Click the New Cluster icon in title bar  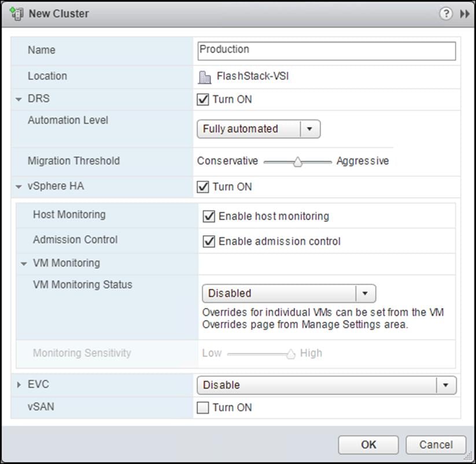pos(16,13)
